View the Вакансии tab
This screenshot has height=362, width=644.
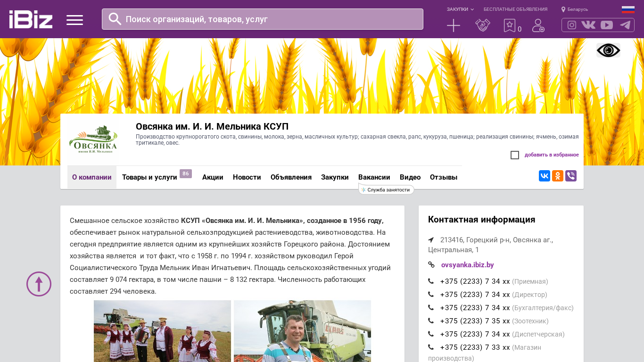[x=374, y=177]
